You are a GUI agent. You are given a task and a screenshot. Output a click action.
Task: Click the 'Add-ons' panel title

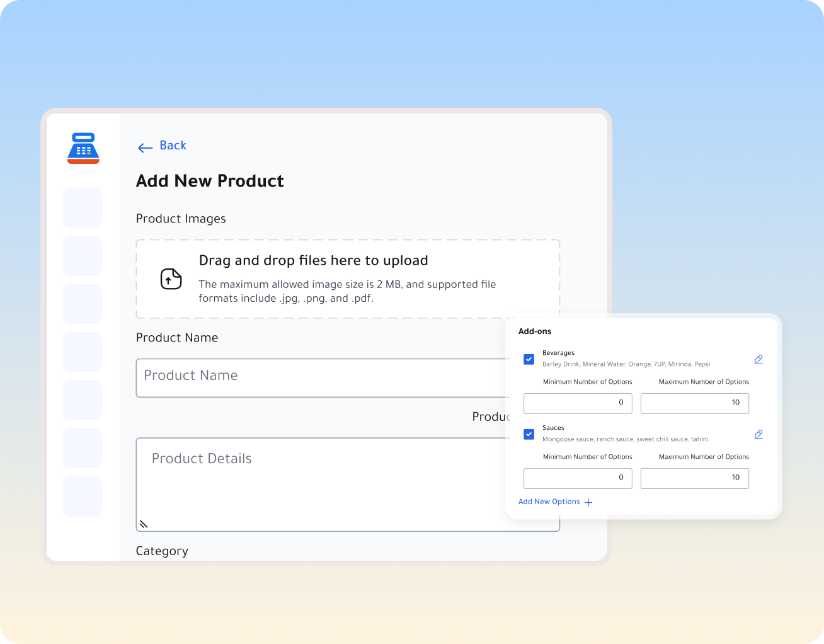click(535, 331)
